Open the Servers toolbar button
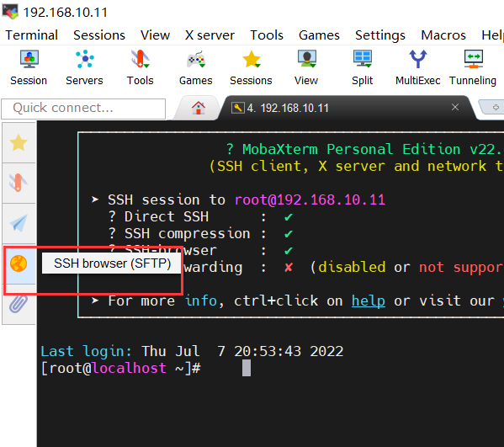The image size is (504, 447). point(84,68)
